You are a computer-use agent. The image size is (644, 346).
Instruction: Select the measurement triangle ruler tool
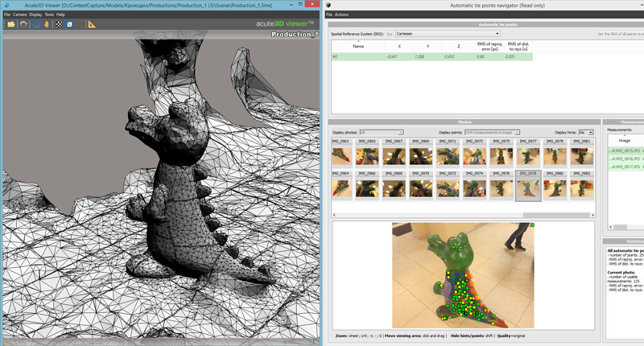pyautogui.click(x=92, y=24)
